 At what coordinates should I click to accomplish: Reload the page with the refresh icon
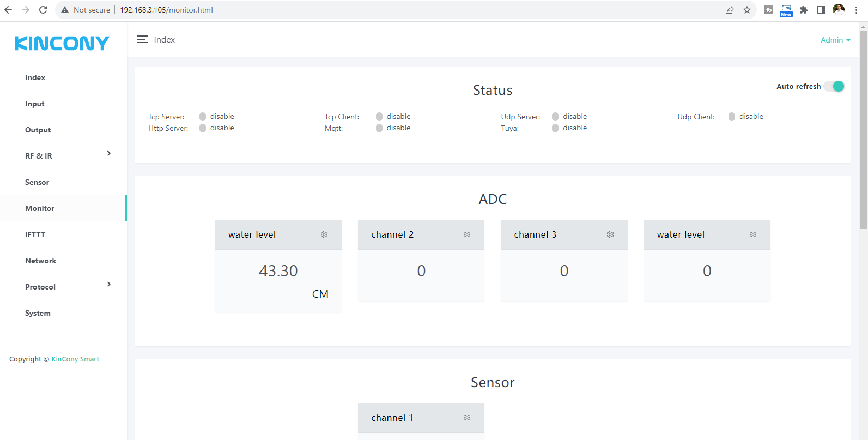43,10
